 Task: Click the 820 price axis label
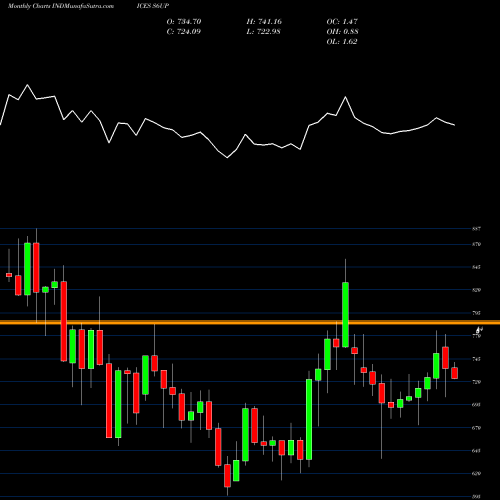476,290
